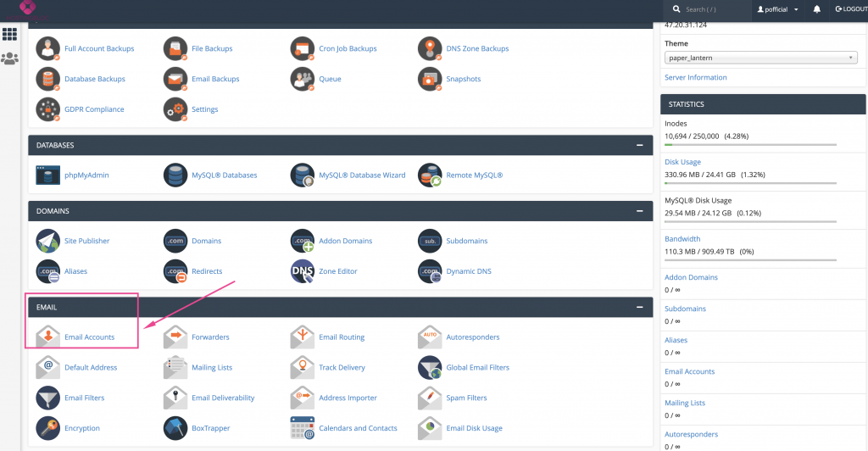The image size is (868, 451).
Task: Open the BoxTrapper icon
Action: pyautogui.click(x=175, y=428)
